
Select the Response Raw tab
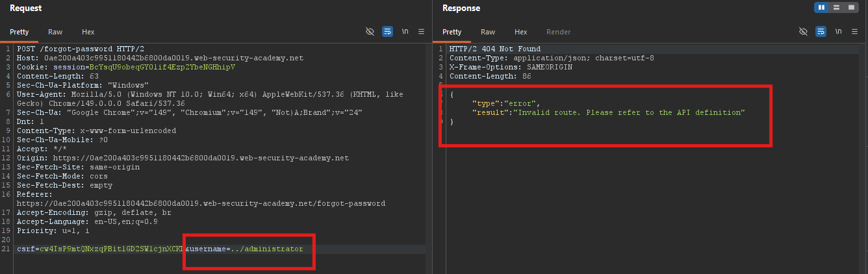click(488, 32)
